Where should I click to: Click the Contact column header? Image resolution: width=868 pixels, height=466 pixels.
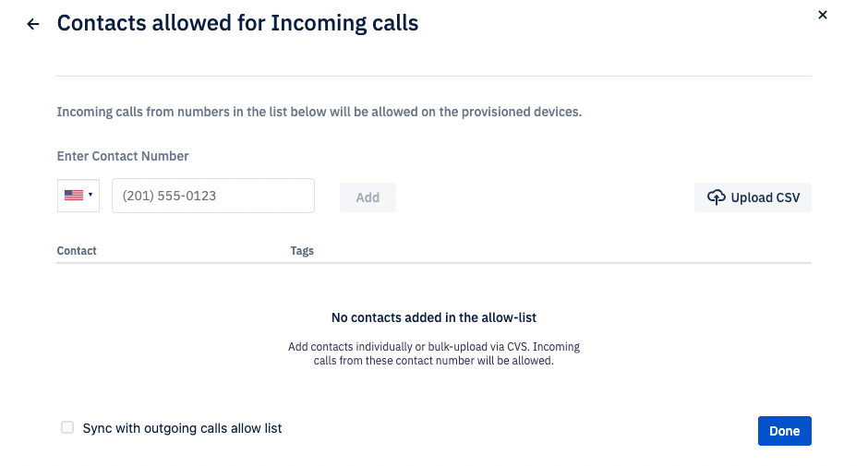77,251
